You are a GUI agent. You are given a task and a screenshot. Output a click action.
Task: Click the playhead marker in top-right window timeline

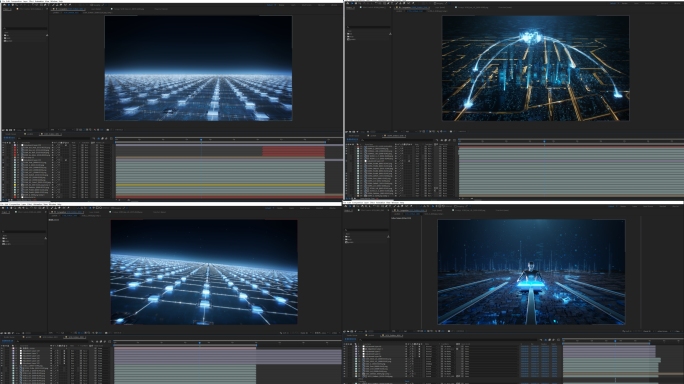click(544, 141)
